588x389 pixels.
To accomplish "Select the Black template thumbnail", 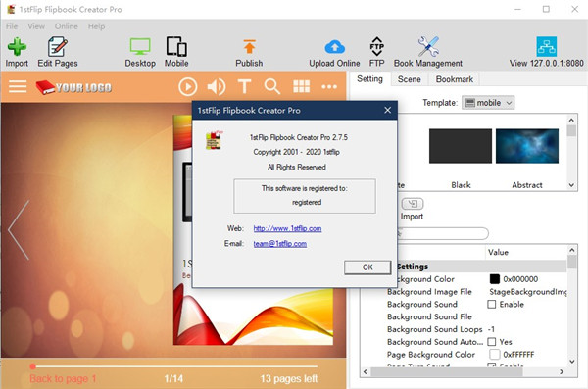I will 461,146.
